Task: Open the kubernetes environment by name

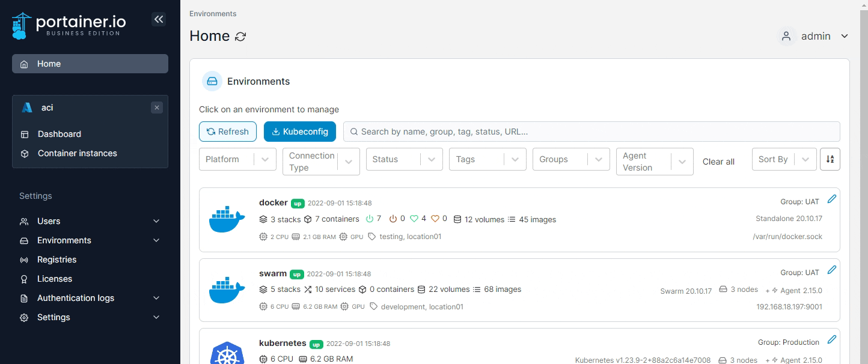Action: coord(283,343)
